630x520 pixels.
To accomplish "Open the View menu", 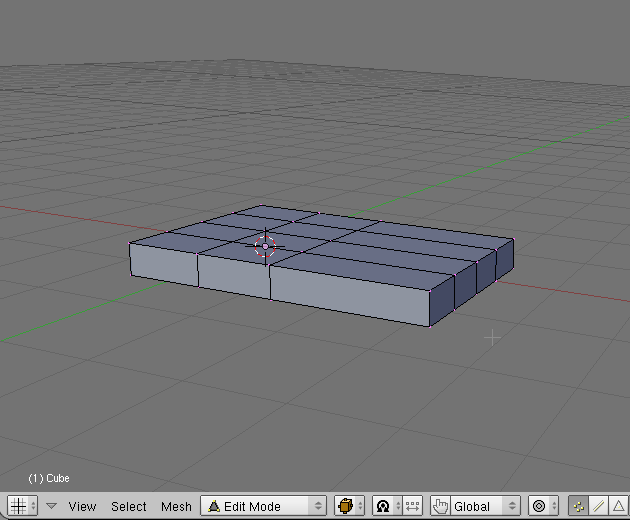I will tap(82, 506).
